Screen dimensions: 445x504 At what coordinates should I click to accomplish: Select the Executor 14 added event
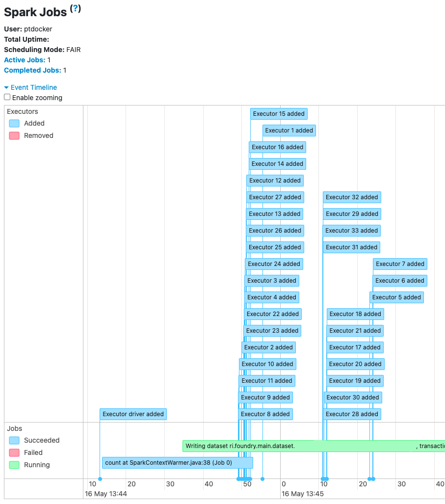278,164
